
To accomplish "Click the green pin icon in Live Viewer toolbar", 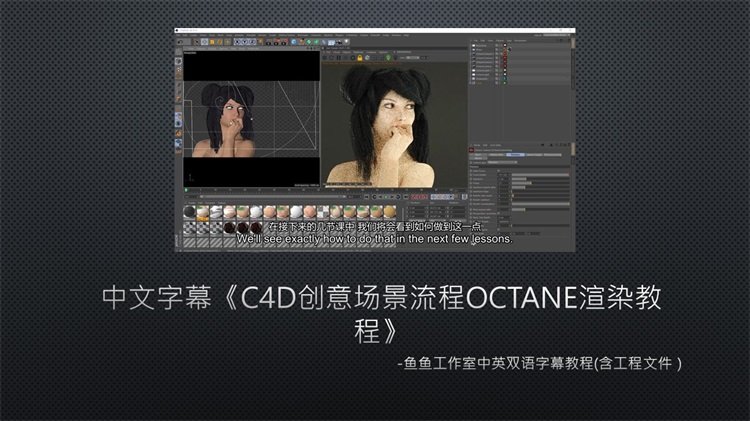I will pos(389,58).
